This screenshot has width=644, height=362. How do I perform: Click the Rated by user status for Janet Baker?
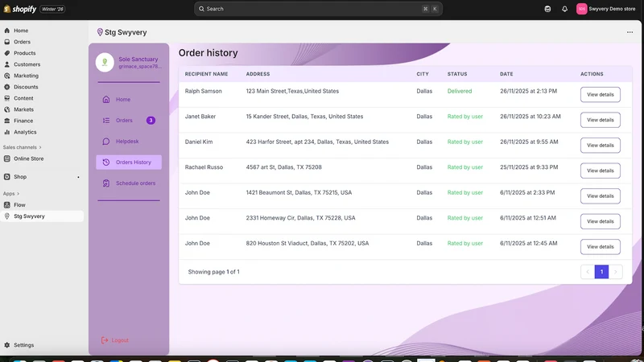pyautogui.click(x=465, y=117)
